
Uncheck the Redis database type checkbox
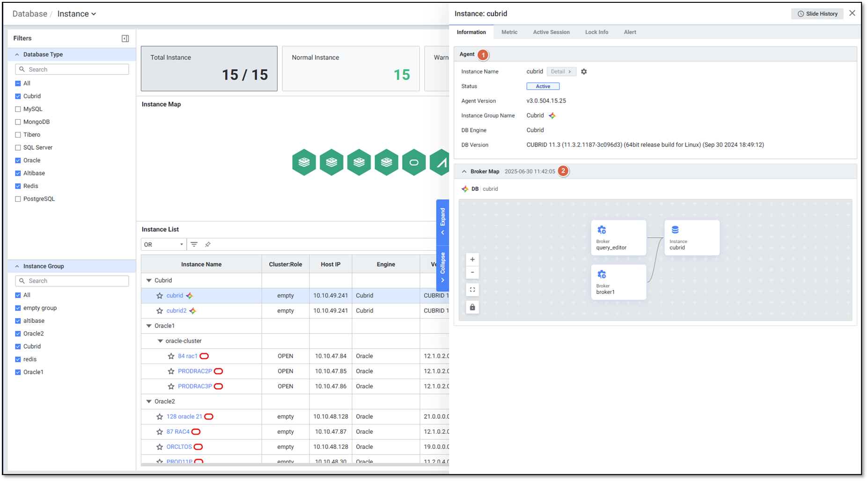(18, 186)
